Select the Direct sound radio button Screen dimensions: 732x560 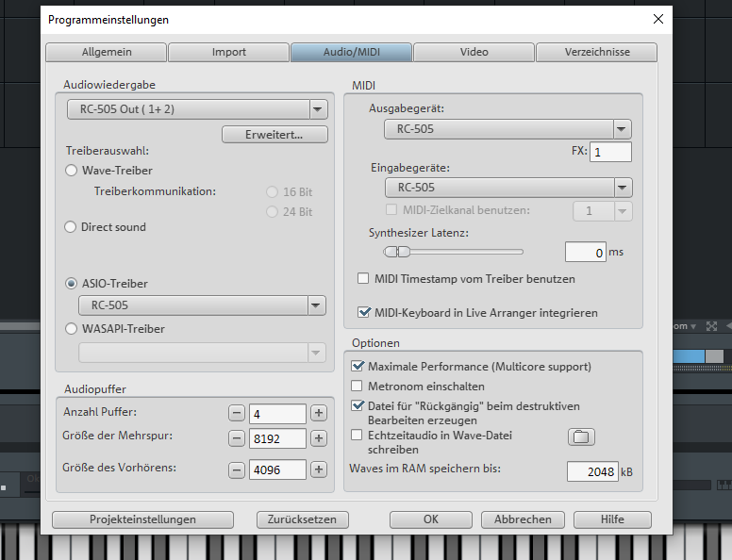pos(70,227)
